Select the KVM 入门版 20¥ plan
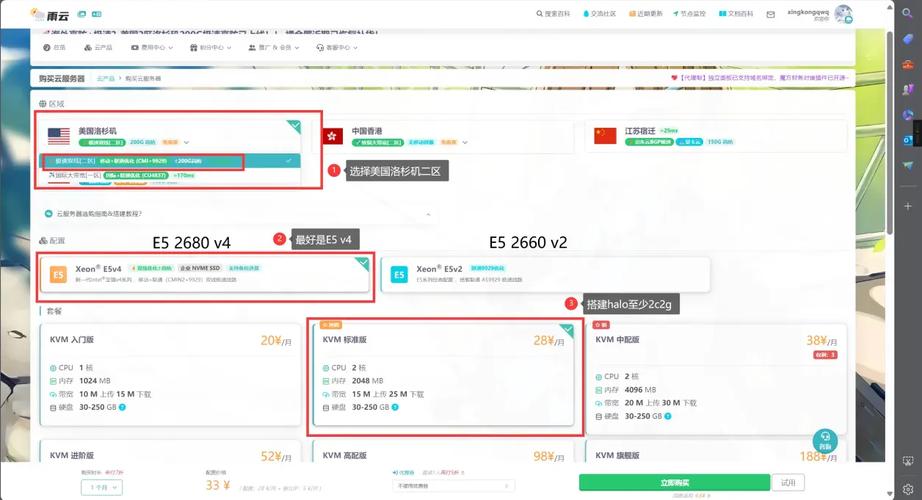 (170, 374)
